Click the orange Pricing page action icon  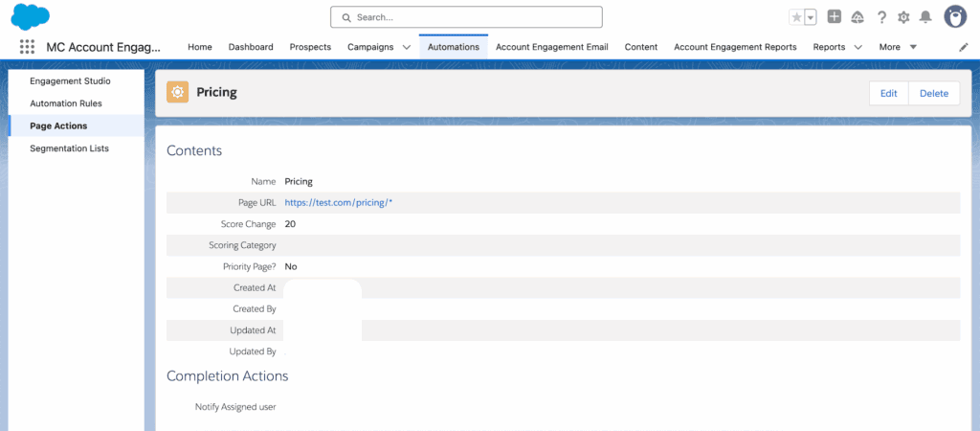(x=177, y=92)
